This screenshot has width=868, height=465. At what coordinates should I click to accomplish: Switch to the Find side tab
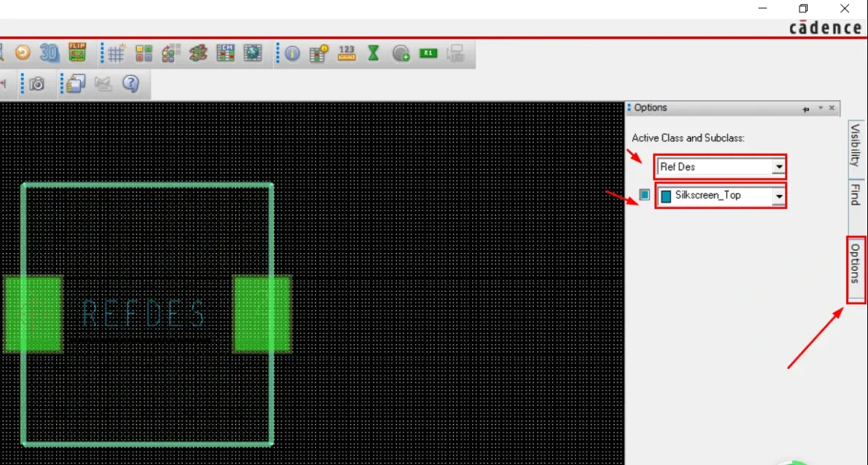tap(856, 194)
